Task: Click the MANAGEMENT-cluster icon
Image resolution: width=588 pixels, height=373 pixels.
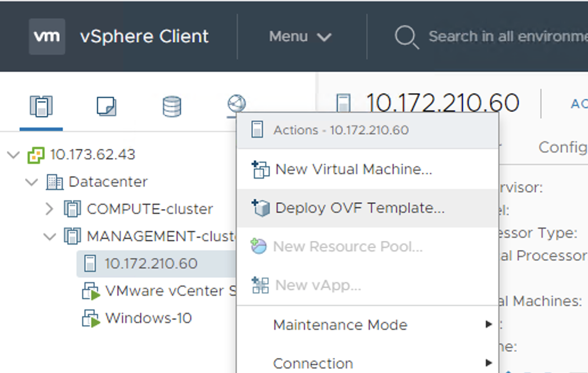Action: [x=72, y=237]
